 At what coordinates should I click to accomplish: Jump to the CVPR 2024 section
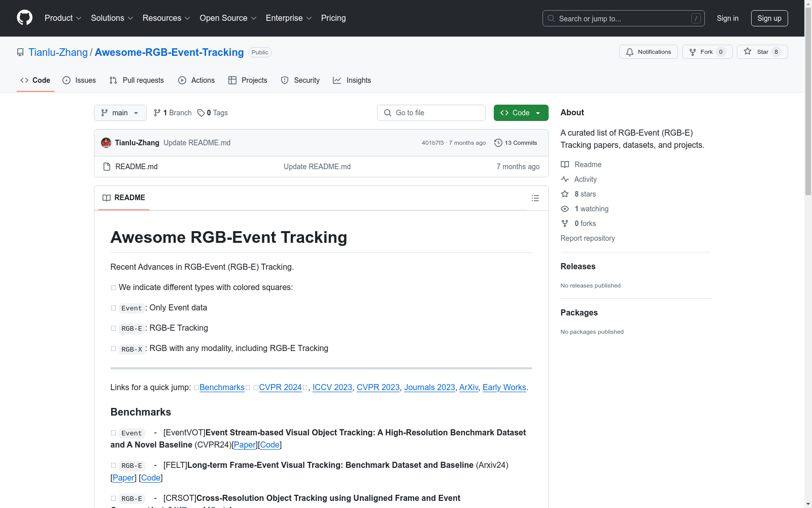click(x=281, y=387)
